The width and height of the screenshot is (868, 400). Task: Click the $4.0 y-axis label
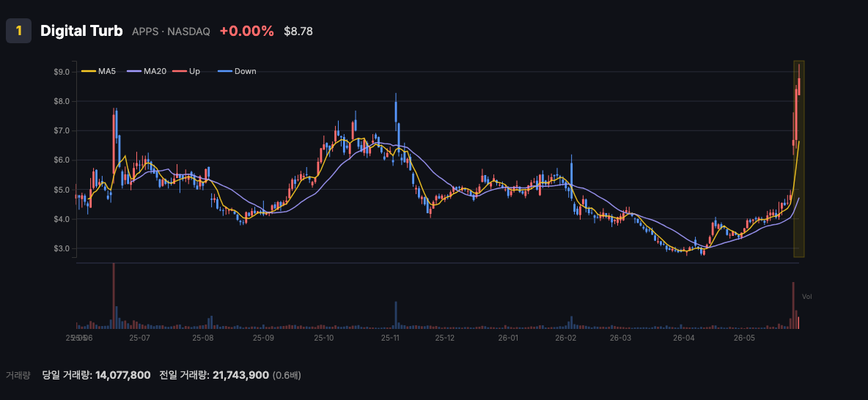(x=61, y=219)
